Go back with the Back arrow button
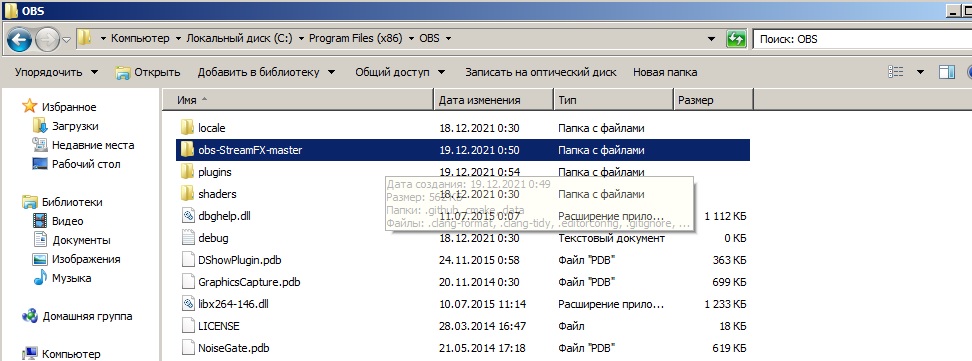The height and width of the screenshot is (361, 972). tap(19, 40)
